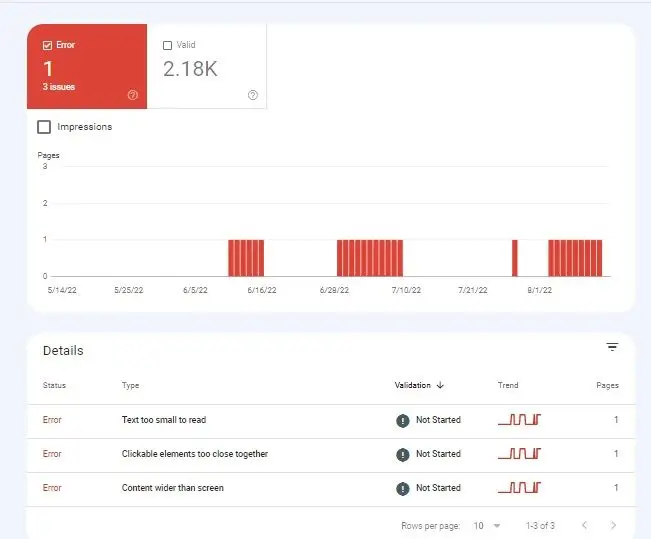Click the red bar cluster near 6/16/22
Image resolution: width=651 pixels, height=539 pixels.
point(246,258)
